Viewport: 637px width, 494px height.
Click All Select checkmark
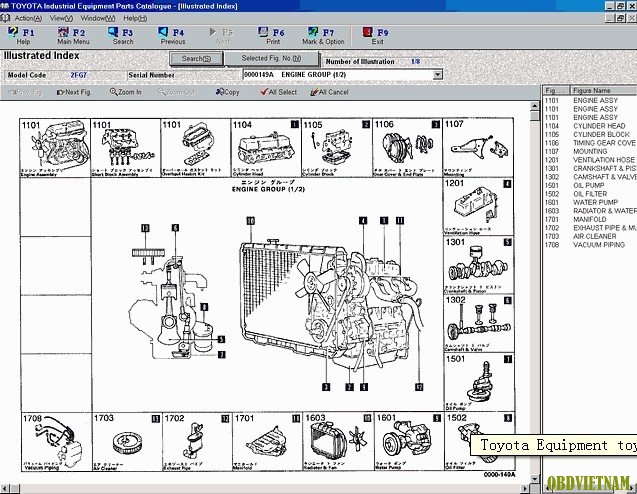click(x=279, y=92)
